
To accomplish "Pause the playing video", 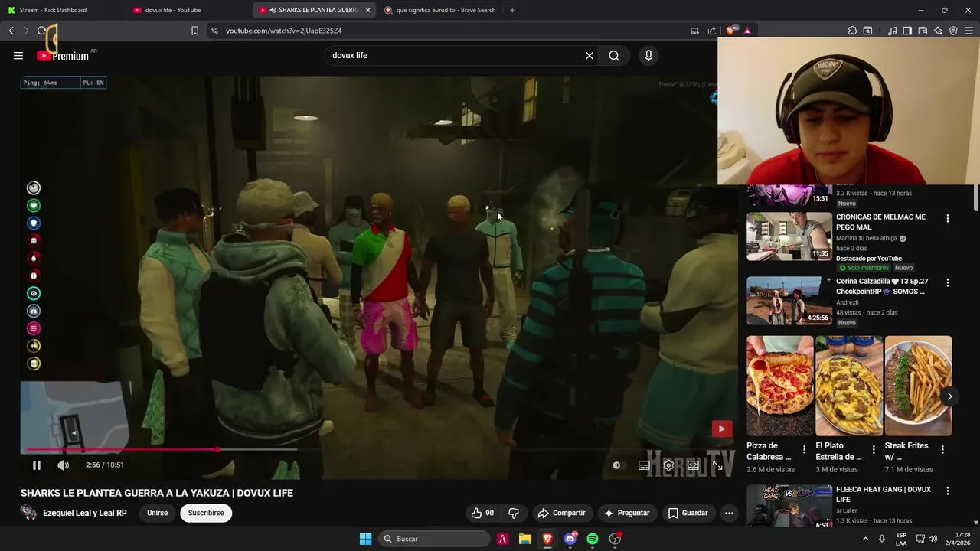I will pyautogui.click(x=36, y=465).
